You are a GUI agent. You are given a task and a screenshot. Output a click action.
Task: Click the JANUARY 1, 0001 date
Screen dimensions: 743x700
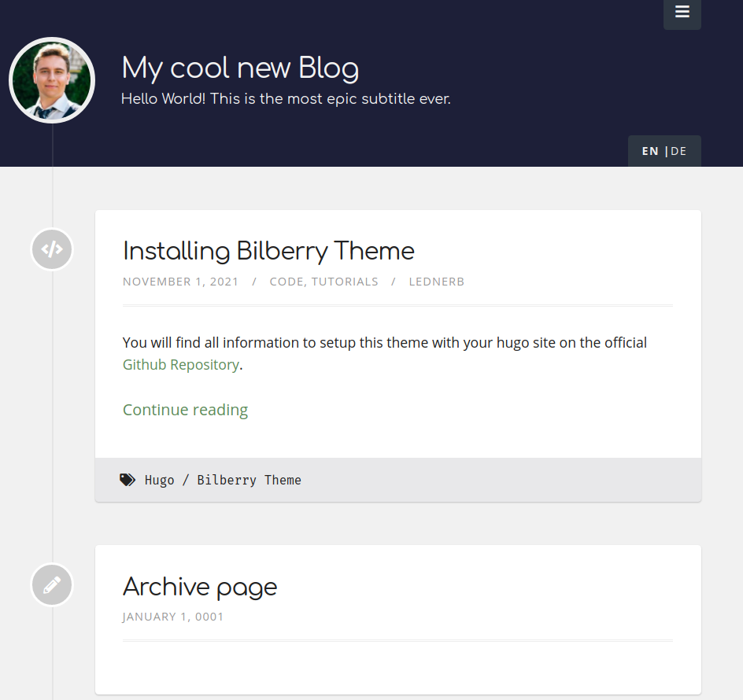pos(172,617)
